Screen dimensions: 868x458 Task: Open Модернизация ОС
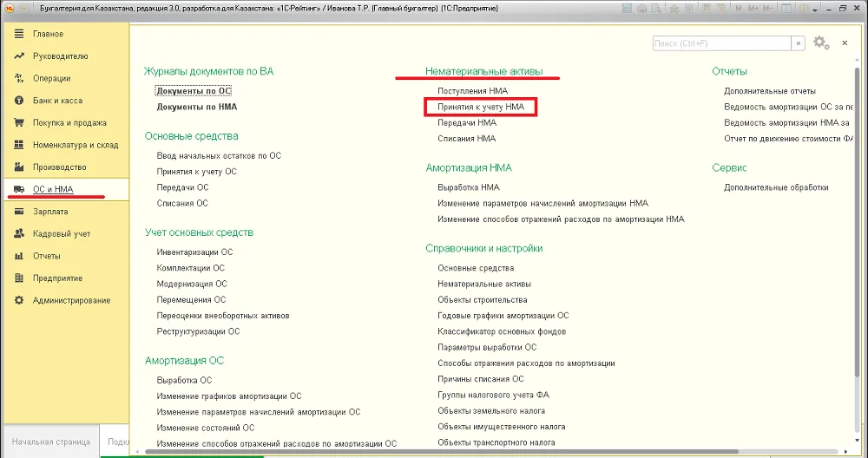pyautogui.click(x=192, y=284)
